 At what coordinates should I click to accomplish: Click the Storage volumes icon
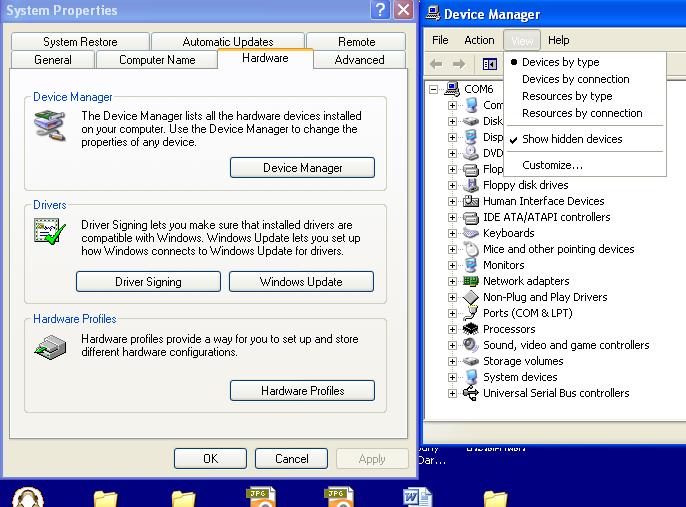click(471, 361)
